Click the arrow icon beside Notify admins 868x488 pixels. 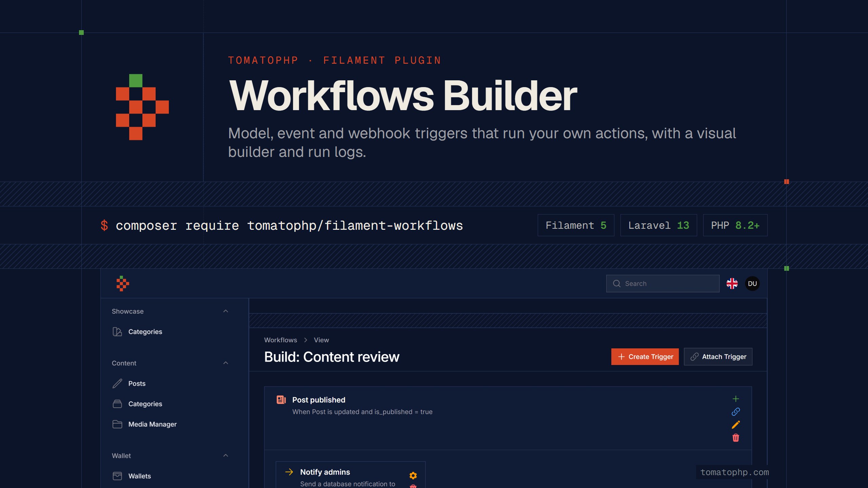289,472
